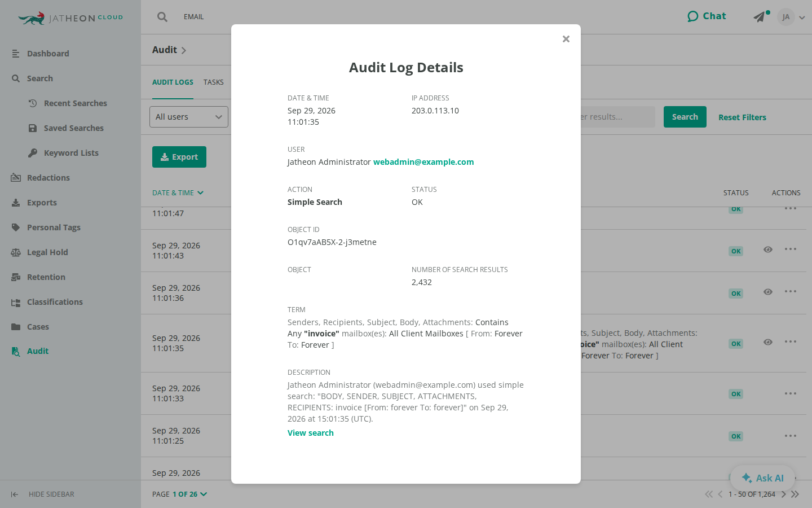The height and width of the screenshot is (508, 812).
Task: Select Audit in the sidebar menu
Action: pos(38,351)
